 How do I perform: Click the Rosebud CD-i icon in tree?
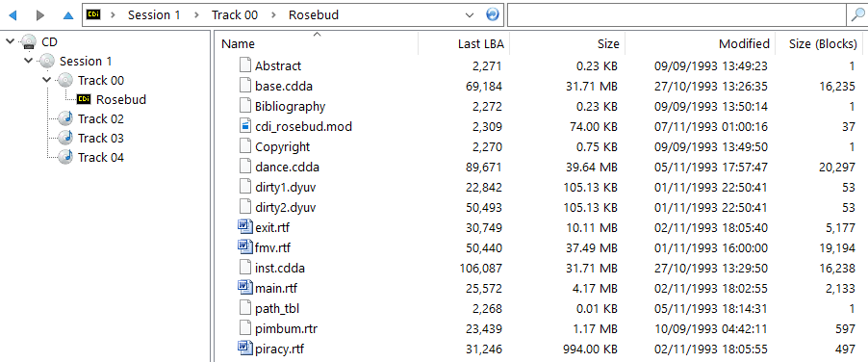click(x=84, y=99)
